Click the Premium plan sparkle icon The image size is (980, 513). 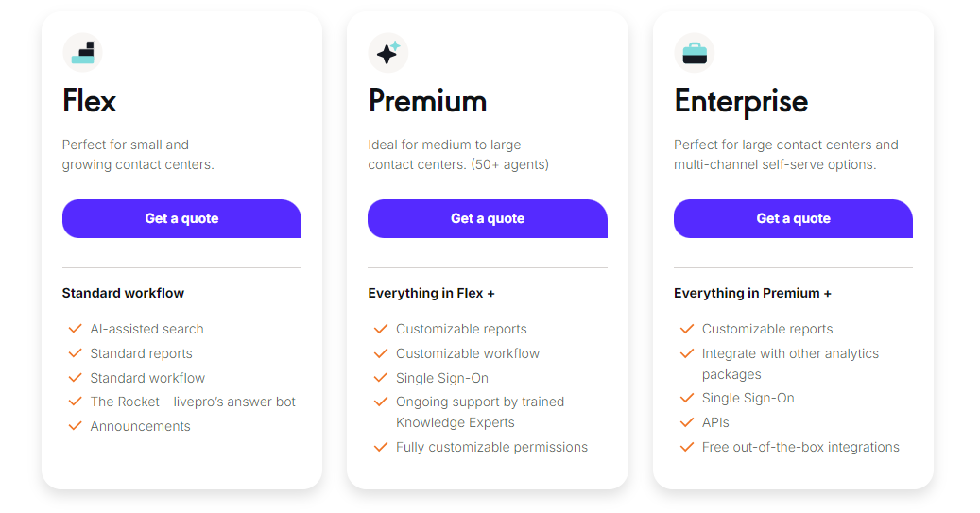click(x=388, y=53)
